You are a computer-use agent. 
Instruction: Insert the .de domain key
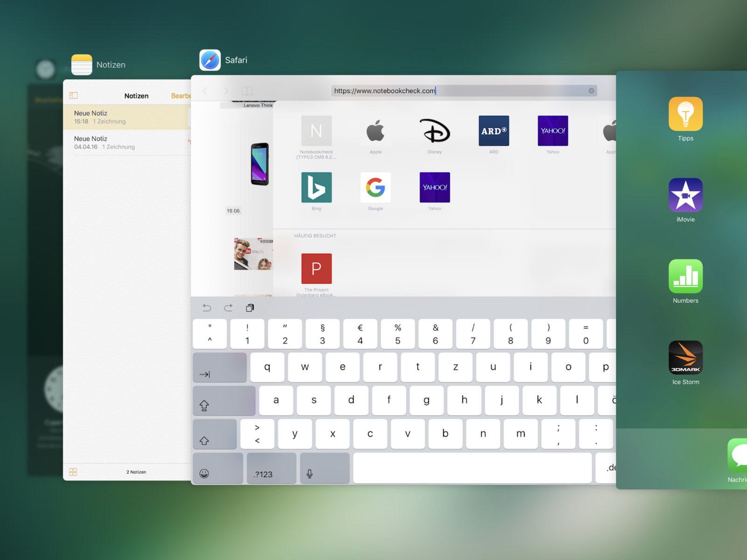[606, 468]
